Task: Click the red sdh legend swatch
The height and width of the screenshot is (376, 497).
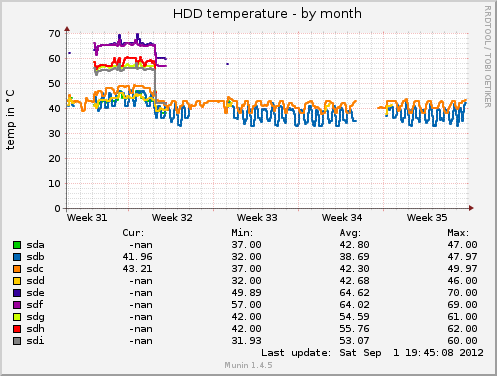Action: (17, 329)
